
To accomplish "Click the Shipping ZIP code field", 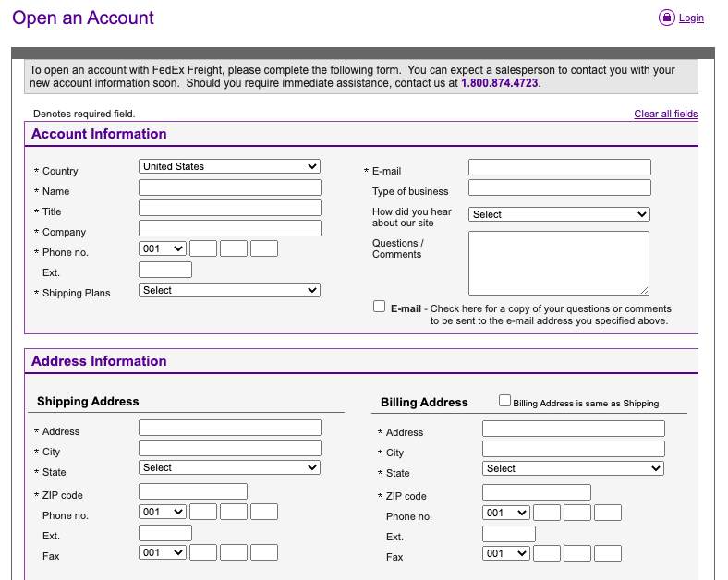I will point(193,491).
